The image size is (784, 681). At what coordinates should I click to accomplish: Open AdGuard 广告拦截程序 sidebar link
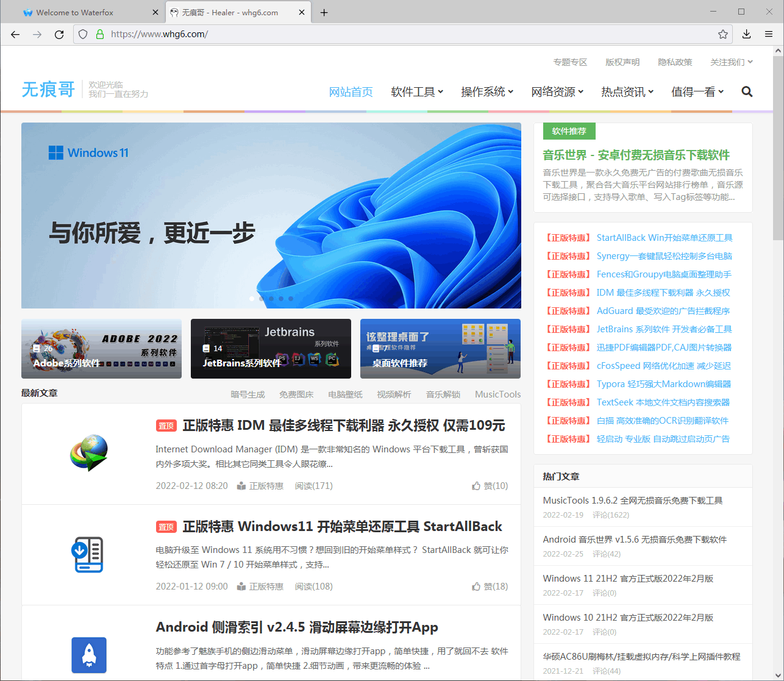663,311
